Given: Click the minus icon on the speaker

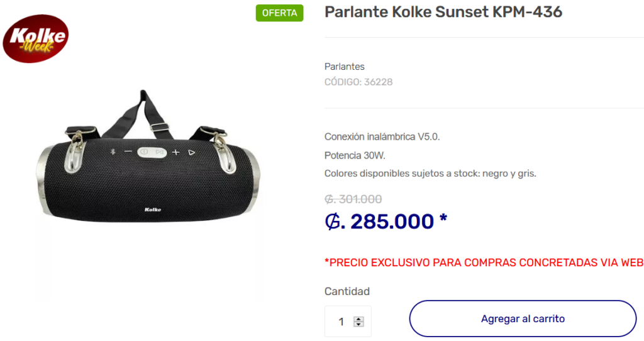Looking at the screenshot, I should tap(128, 152).
